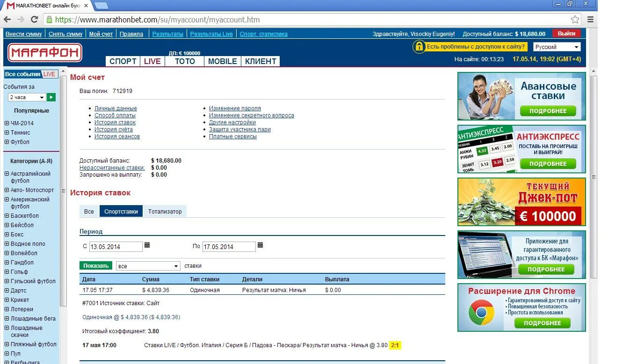Click Подробнее on Антиэкспресс banner
Image resolution: width=623 pixels, height=364 pixels.
548,164
